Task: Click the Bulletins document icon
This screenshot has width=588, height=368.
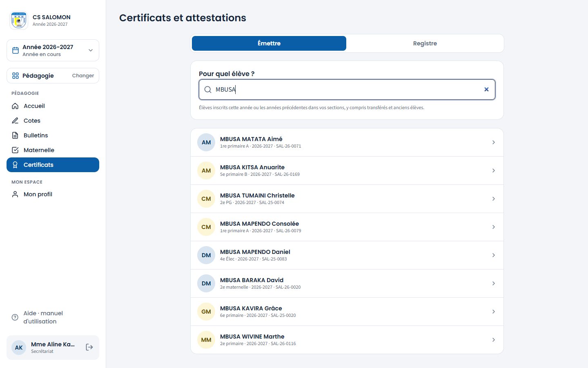Action: click(15, 135)
